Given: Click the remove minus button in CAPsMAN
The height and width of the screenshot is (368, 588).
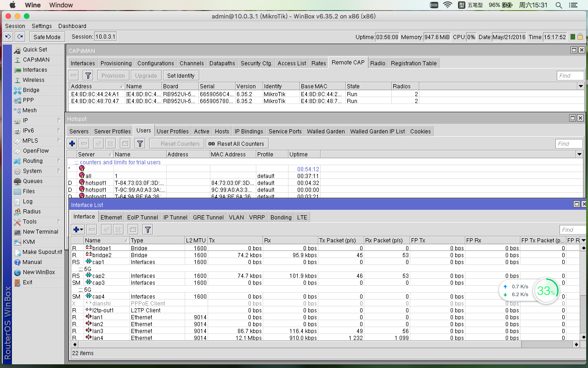Looking at the screenshot, I should tap(73, 75).
